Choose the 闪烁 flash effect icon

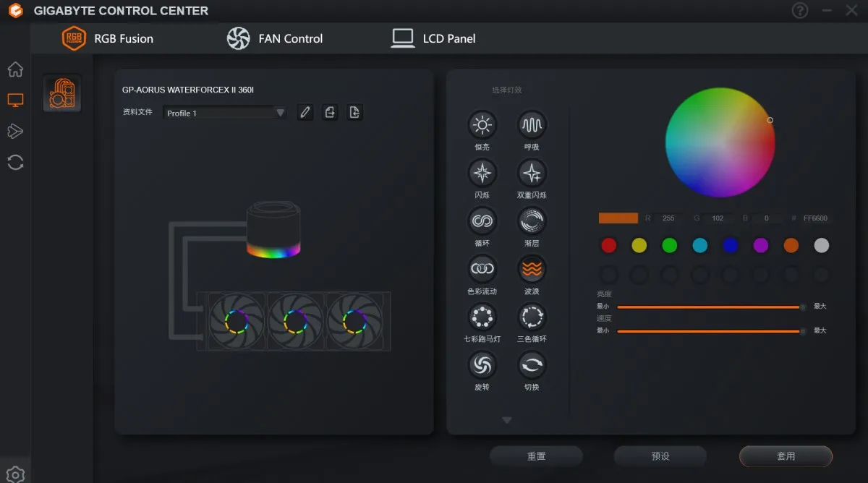(x=482, y=173)
